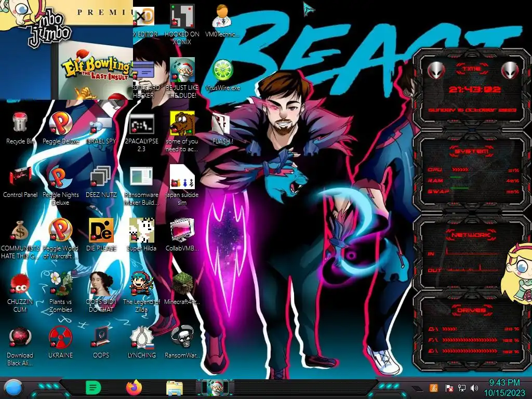This screenshot has height=399, width=532.
Task: Open the LYNCHING desktop icon
Action: [x=141, y=343]
